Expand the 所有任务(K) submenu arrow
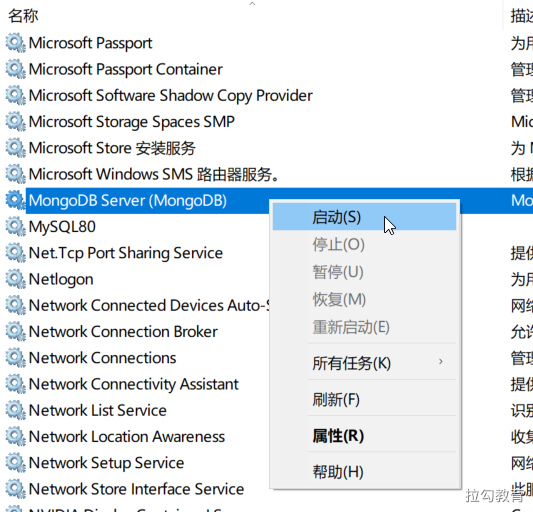 tap(441, 362)
